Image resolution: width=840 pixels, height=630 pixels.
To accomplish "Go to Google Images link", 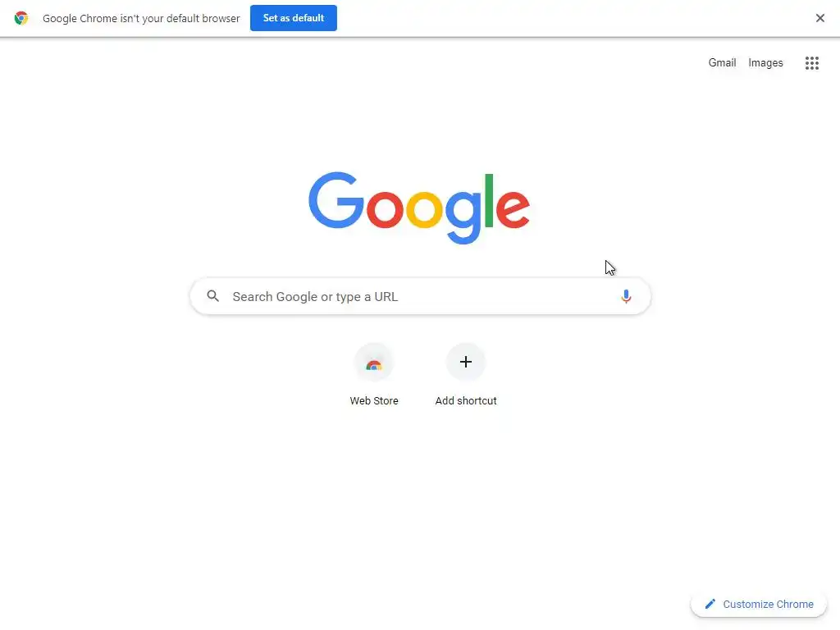I will pos(765,63).
